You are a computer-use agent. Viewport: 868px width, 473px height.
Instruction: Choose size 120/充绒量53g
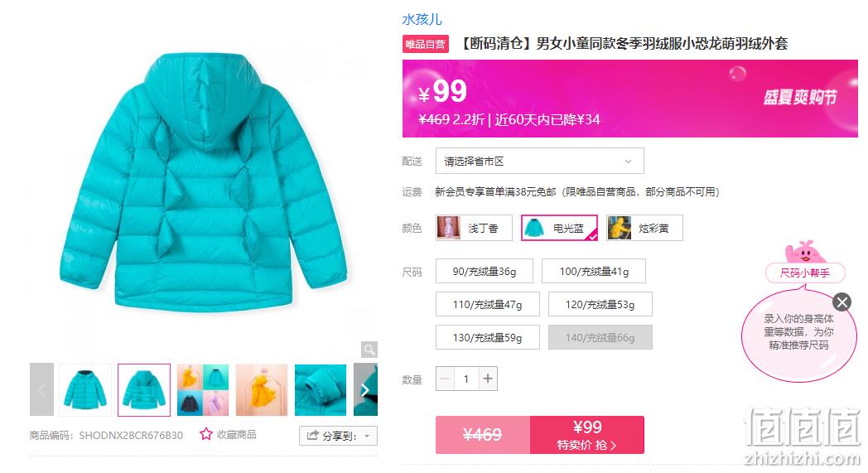click(x=600, y=305)
